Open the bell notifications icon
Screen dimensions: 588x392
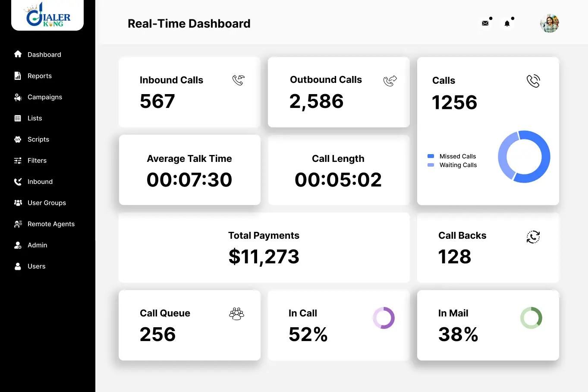[507, 23]
